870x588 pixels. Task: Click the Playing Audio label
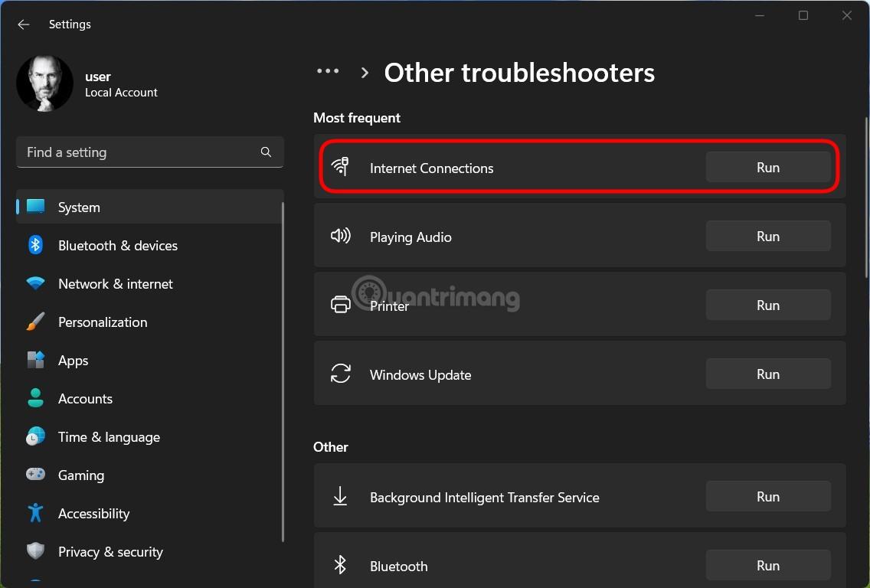point(410,237)
